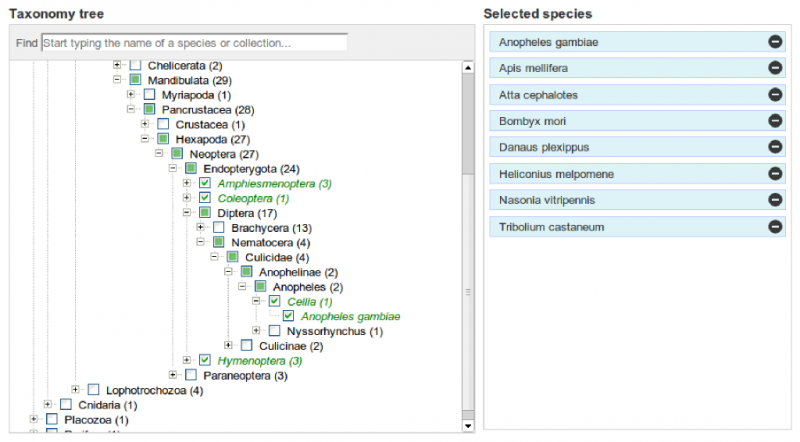Click the taxonomy tree scroll-up arrow
This screenshot has width=800, height=442.
coord(468,67)
